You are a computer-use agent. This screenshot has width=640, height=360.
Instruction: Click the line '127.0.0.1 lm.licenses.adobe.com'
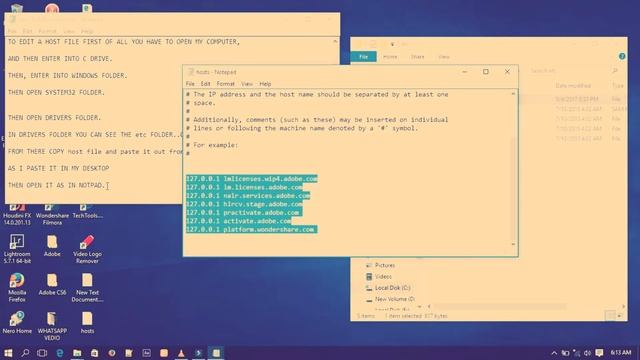[x=244, y=187]
